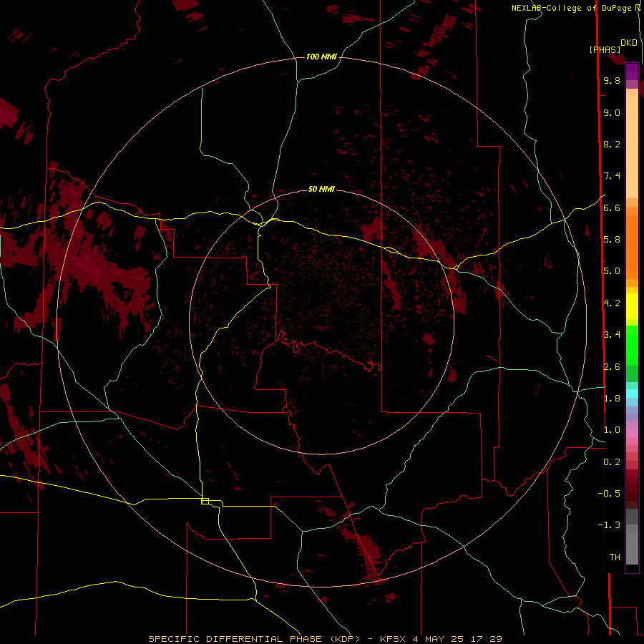Click the 7.4 value on the color scale
Image resolution: width=644 pixels, height=644 pixels.
(612, 176)
